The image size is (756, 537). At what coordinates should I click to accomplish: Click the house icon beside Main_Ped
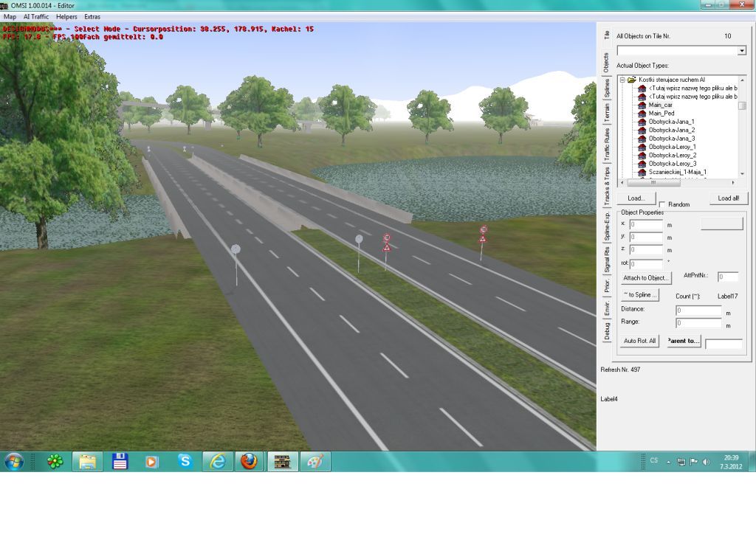(642, 114)
